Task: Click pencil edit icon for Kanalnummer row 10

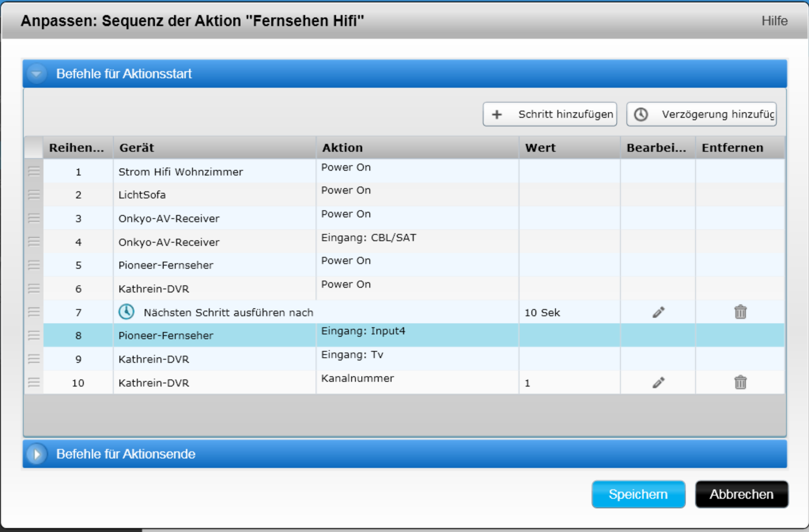Action: pos(658,383)
